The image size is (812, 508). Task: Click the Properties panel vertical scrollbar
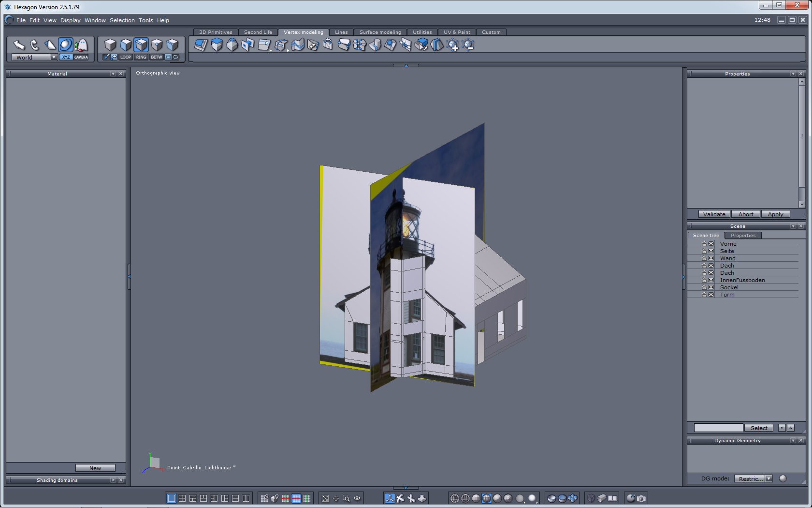point(802,143)
